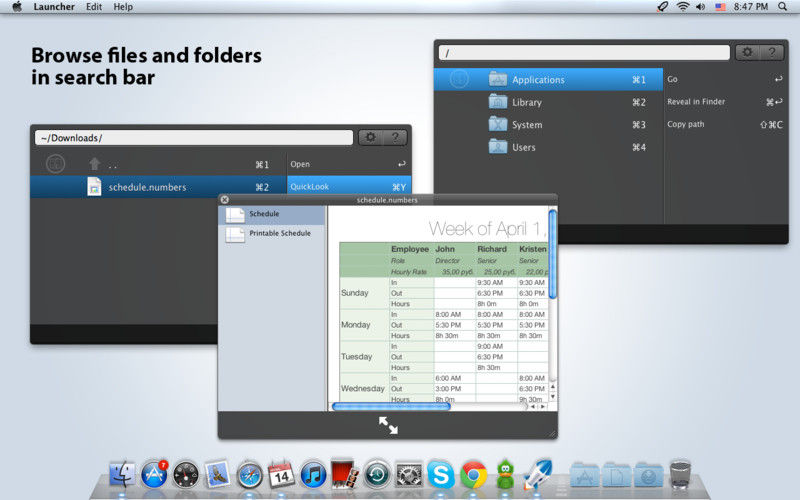The height and width of the screenshot is (500, 800).
Task: Open the Apple menu
Action: pos(17,7)
